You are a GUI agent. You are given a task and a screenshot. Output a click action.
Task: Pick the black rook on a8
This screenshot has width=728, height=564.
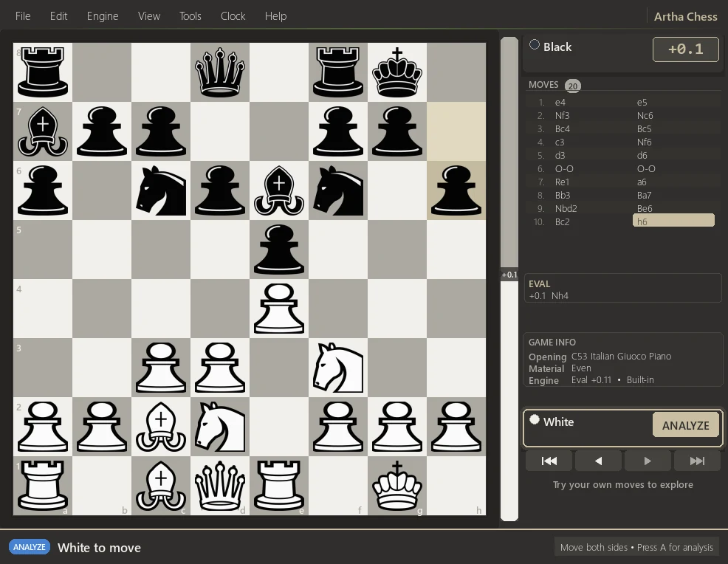pos(43,72)
